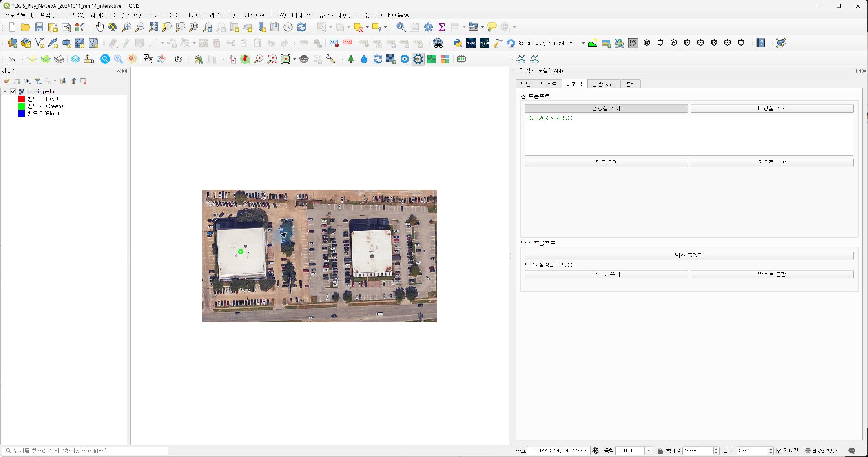
Task: Click the Zoom Full extent icon
Action: [x=153, y=27]
